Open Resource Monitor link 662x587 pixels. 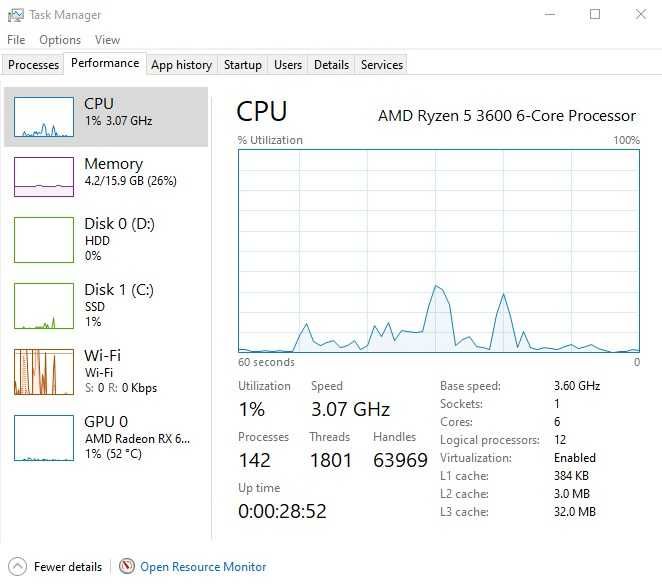[x=203, y=567]
